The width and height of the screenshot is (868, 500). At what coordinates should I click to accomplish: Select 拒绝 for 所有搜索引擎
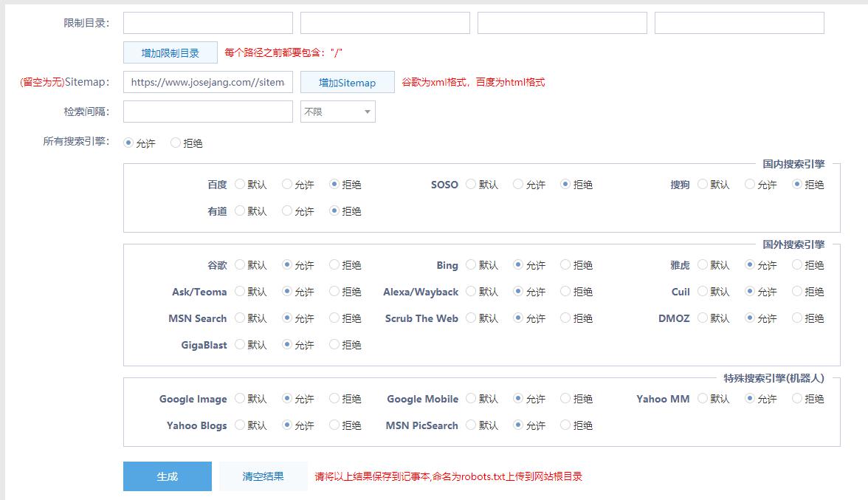pyautogui.click(x=175, y=143)
